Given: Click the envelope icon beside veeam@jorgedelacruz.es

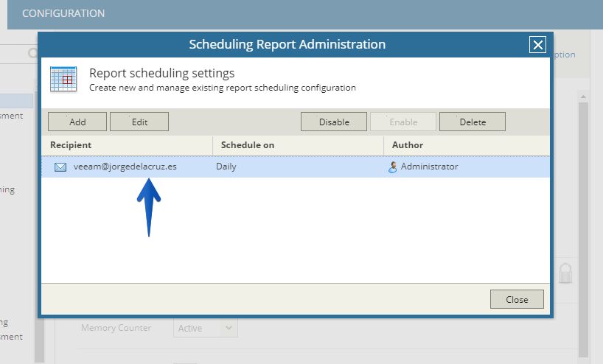Looking at the screenshot, I should [60, 167].
